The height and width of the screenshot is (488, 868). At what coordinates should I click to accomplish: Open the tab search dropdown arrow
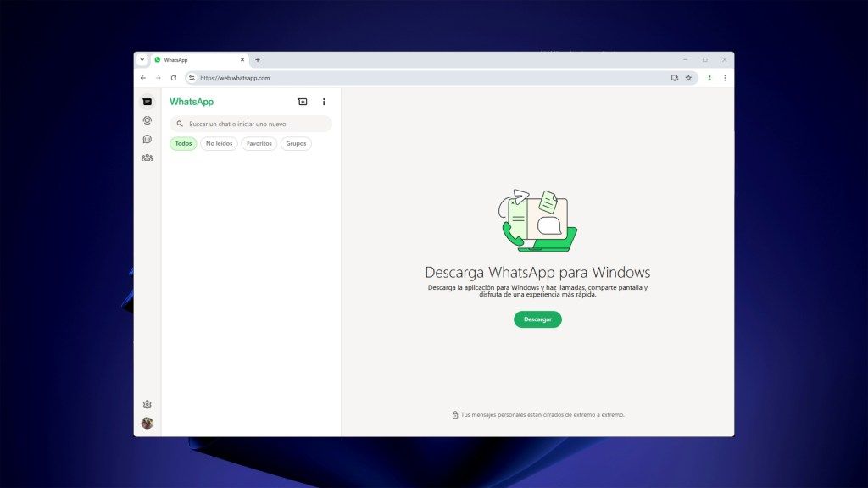tap(142, 60)
